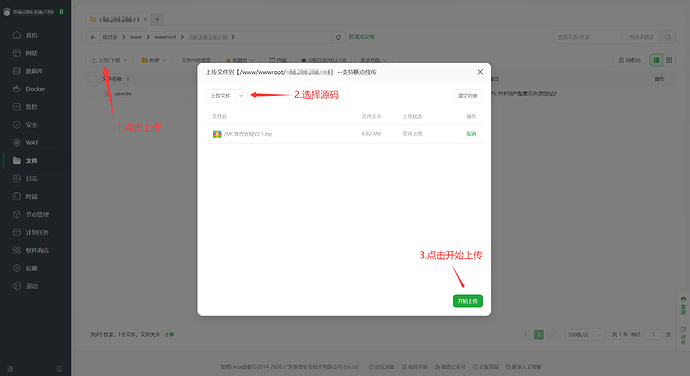This screenshot has height=376, width=690.
Task: Click the 文件内容搜索 button
Action: 196,60
